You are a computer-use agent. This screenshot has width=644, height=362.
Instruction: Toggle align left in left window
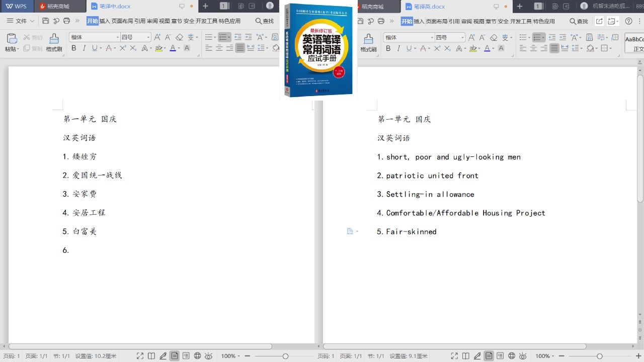pyautogui.click(x=209, y=48)
